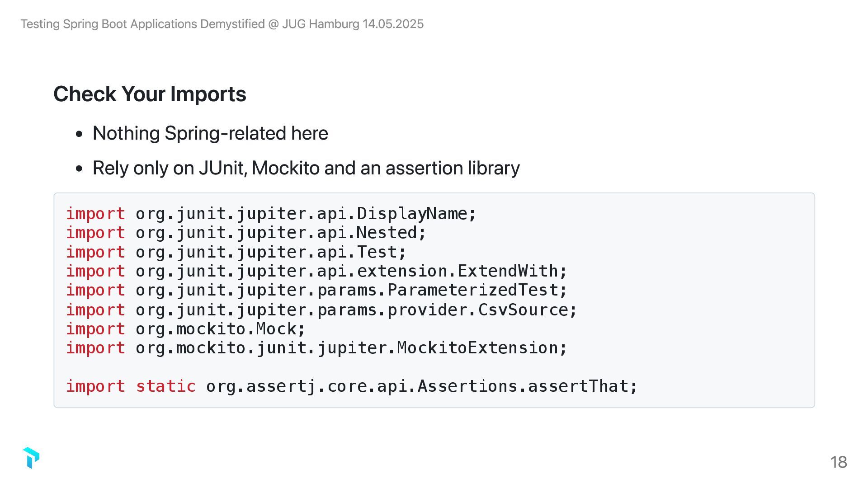This screenshot has height=488, width=868.
Task: Click the teal logo icon in the corner
Action: [31, 458]
